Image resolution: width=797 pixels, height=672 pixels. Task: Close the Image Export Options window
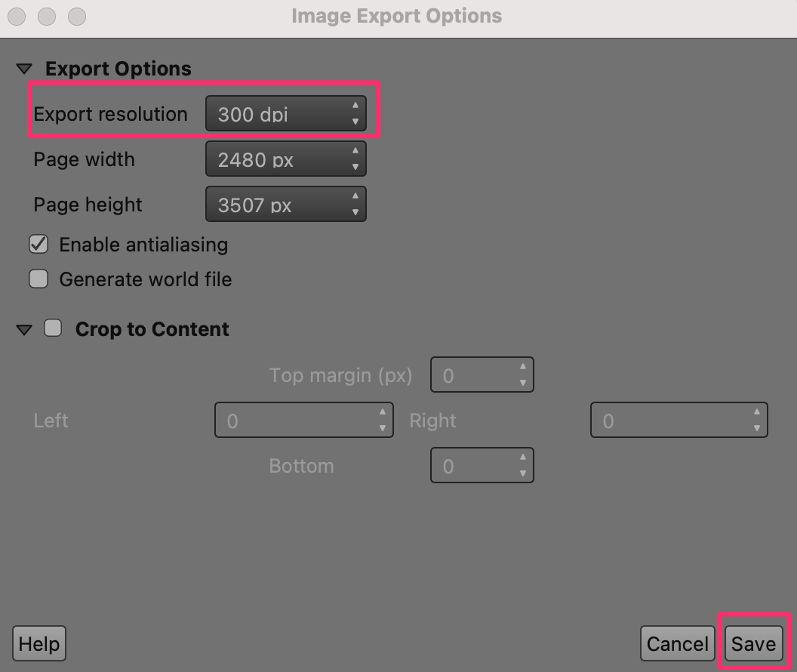point(17,16)
